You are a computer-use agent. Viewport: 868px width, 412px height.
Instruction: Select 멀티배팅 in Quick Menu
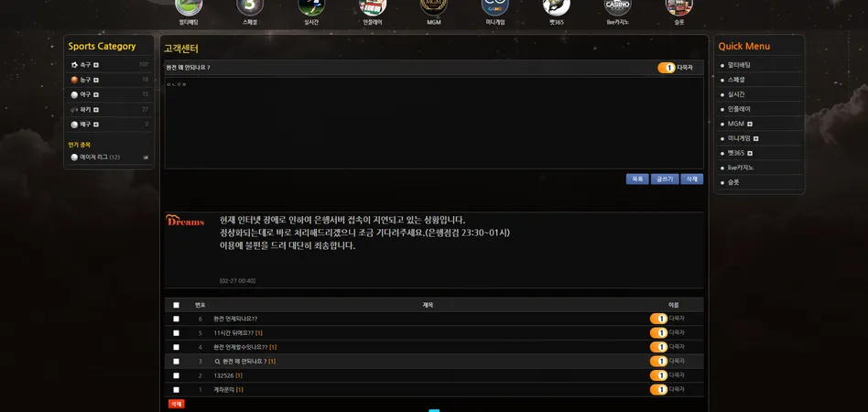(x=739, y=65)
